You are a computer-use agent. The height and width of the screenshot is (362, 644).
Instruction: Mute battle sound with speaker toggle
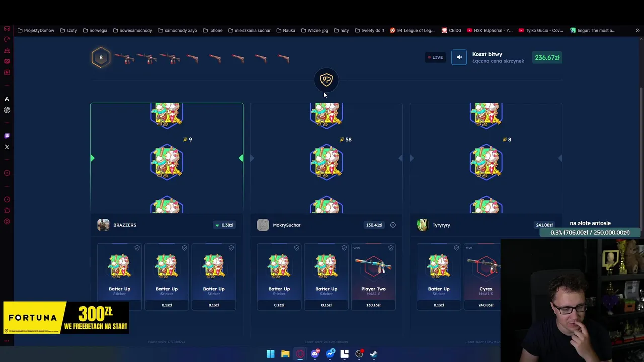point(459,57)
